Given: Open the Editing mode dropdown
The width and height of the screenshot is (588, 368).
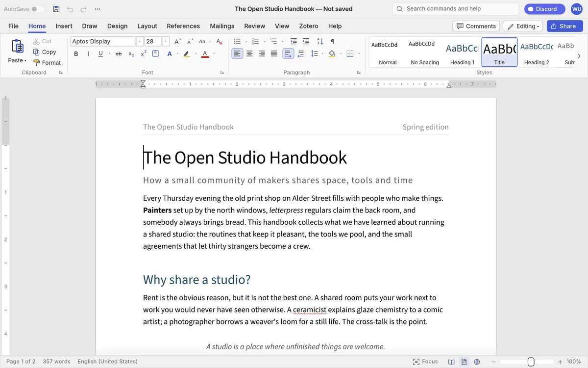Looking at the screenshot, I should 523,26.
